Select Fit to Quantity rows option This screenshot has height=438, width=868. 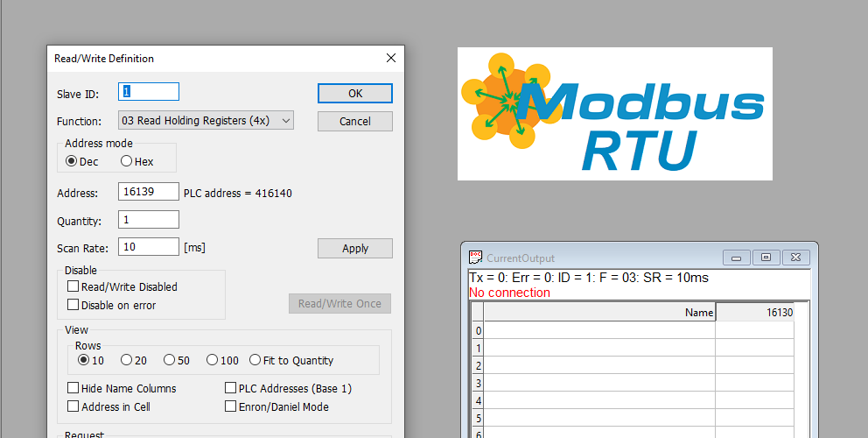click(x=291, y=360)
